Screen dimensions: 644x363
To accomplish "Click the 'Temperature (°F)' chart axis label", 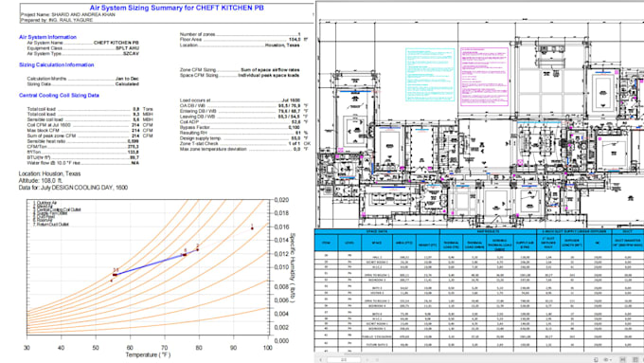I will [148, 354].
